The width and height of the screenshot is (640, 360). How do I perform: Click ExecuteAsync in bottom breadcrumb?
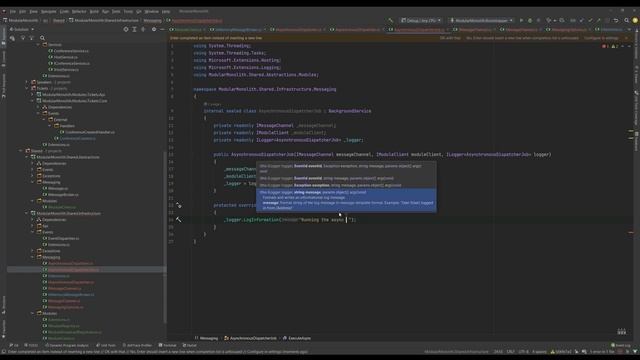pos(297,338)
